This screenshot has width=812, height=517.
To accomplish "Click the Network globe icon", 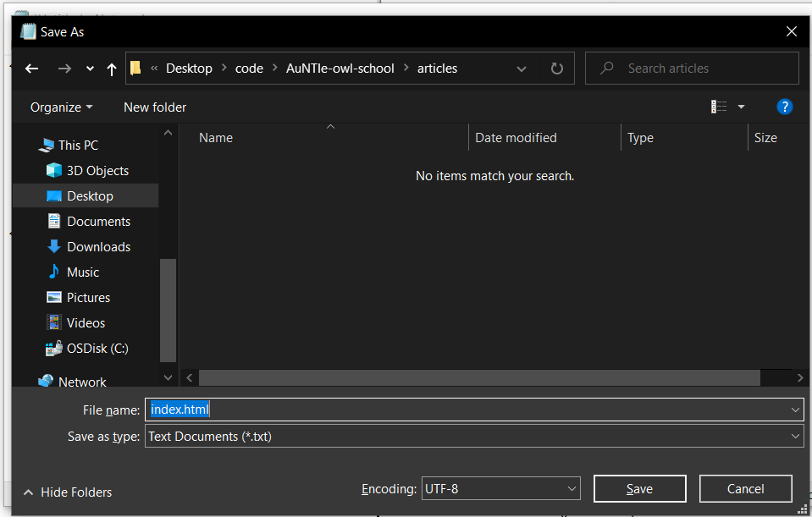I will click(x=46, y=382).
